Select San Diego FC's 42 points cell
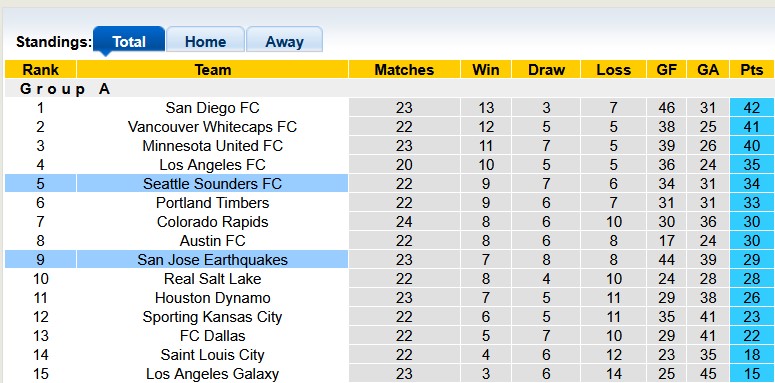775x383 pixels. pos(752,107)
